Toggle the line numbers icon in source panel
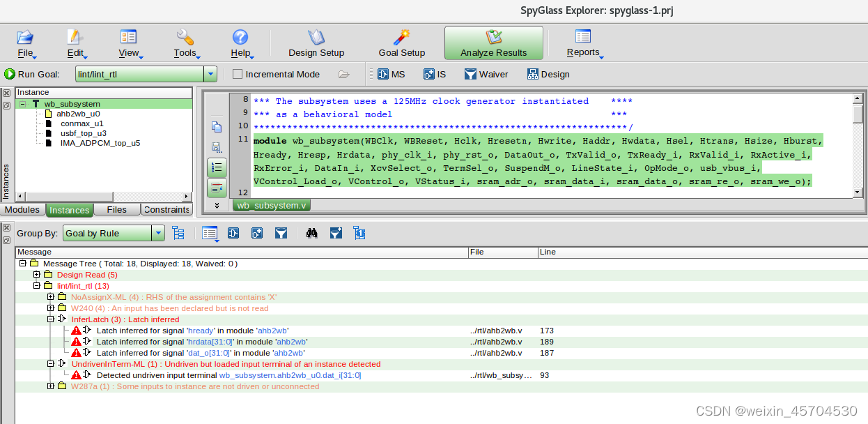 click(217, 167)
